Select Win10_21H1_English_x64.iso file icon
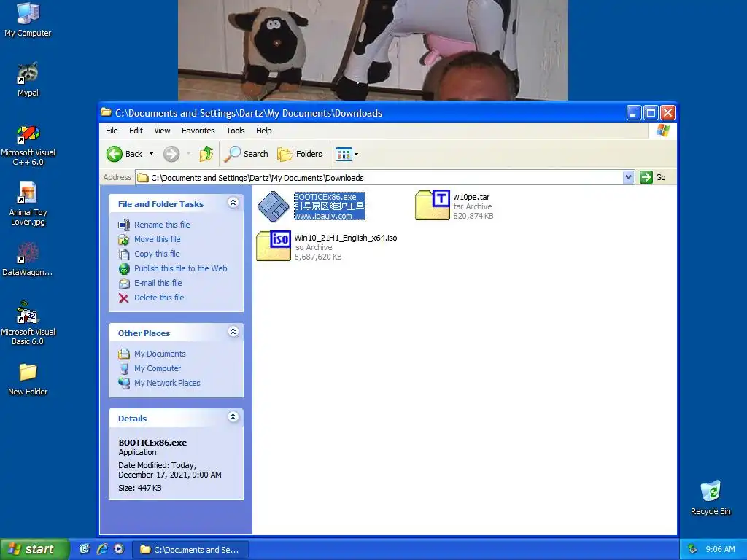The width and height of the screenshot is (747, 560). 274,246
